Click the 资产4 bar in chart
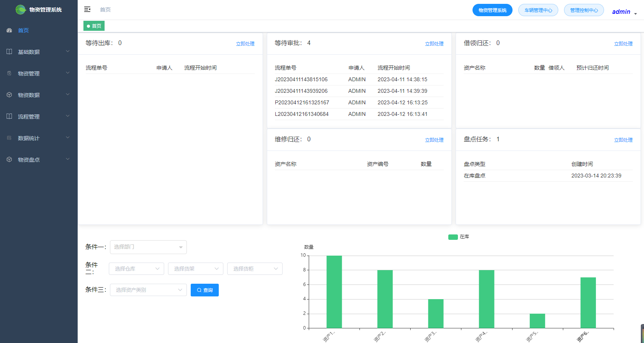644x343 pixels. pyautogui.click(x=486, y=299)
